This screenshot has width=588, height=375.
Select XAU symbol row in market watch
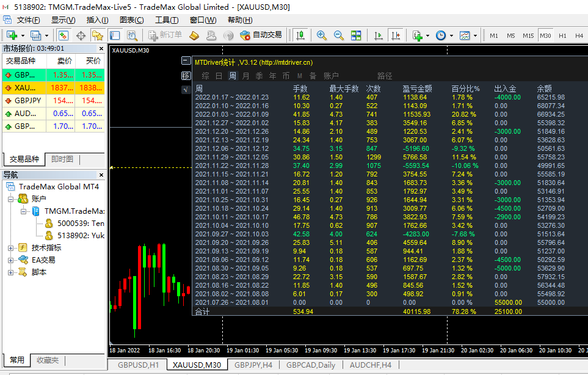pyautogui.click(x=53, y=88)
